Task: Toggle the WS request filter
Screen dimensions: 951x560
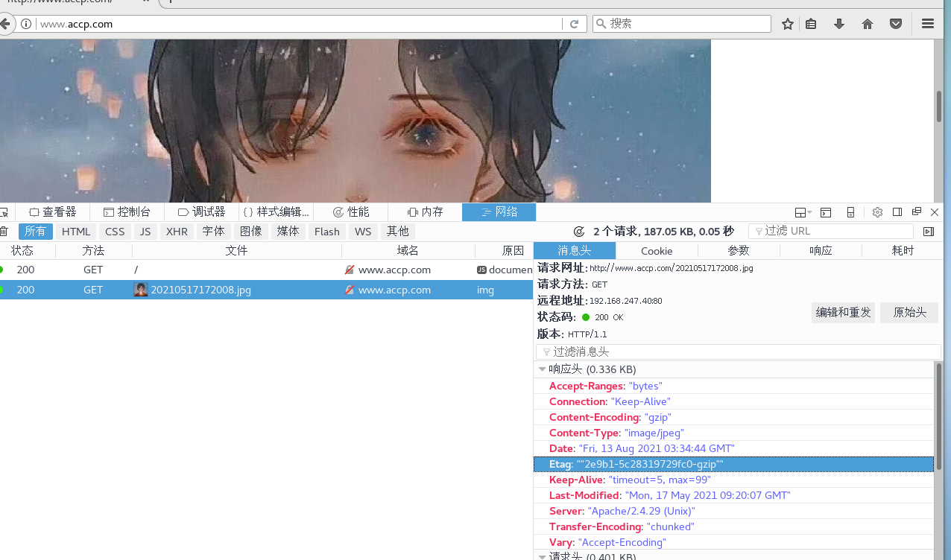Action: [x=363, y=232]
